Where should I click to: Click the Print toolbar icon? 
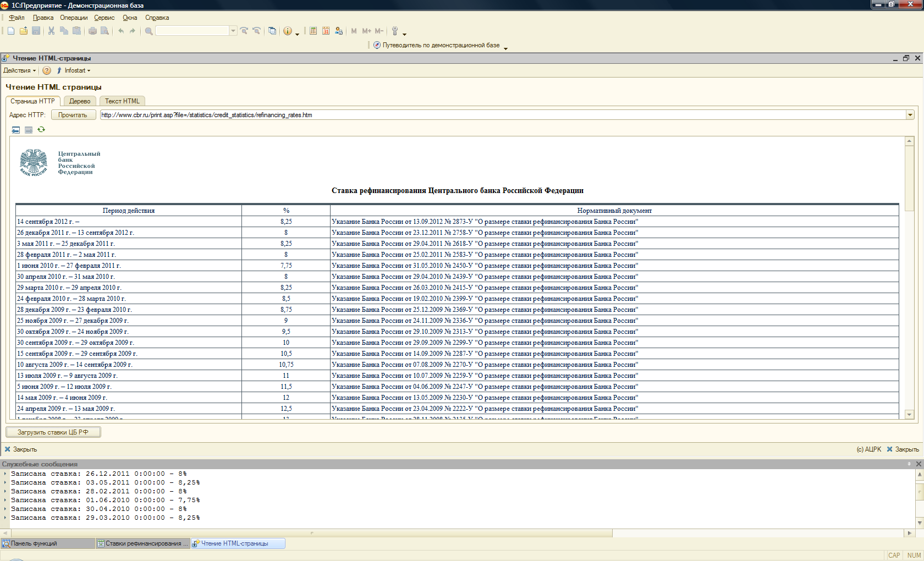click(x=92, y=31)
